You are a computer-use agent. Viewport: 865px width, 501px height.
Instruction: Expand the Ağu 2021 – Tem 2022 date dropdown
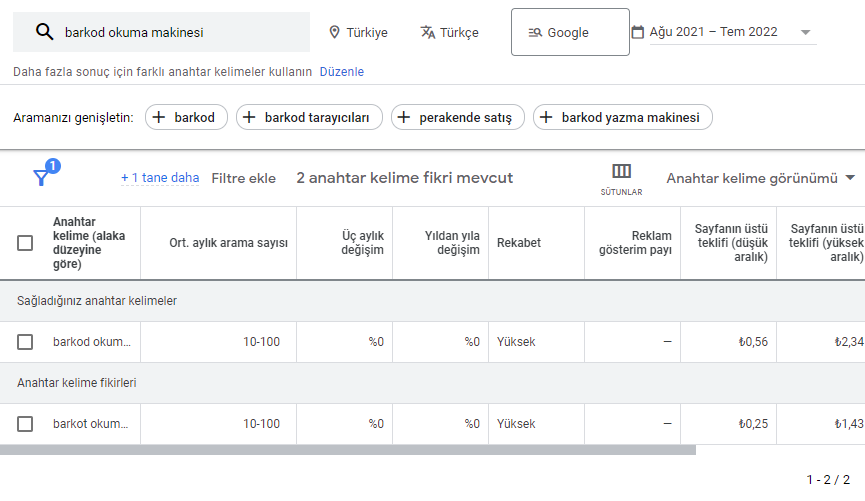[x=805, y=32]
